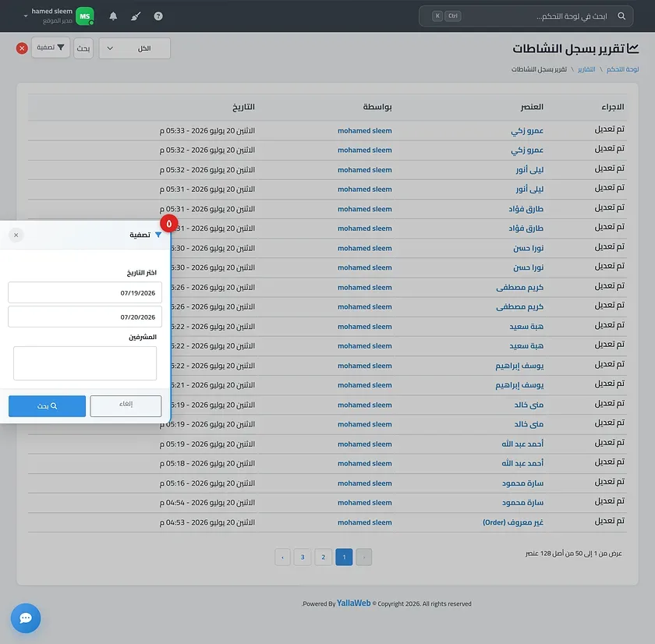Open منى خالد item in 5:19 row beside filter panel
This screenshot has width=655, height=644.
pyautogui.click(x=529, y=405)
